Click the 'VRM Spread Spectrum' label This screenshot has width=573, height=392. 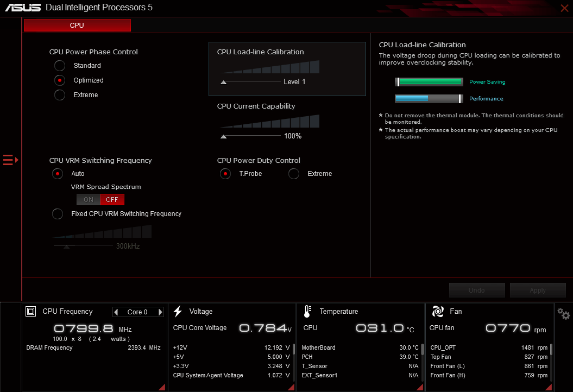click(x=106, y=187)
